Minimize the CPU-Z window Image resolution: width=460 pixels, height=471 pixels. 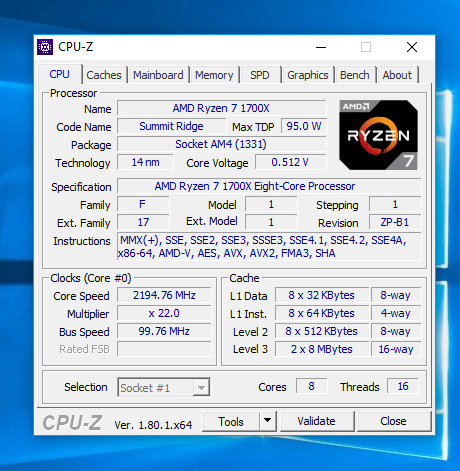[x=321, y=47]
